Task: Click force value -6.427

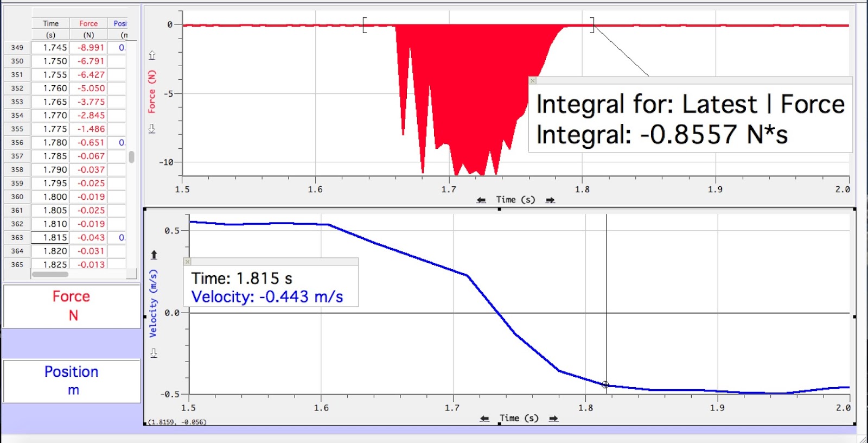Action: (88, 75)
